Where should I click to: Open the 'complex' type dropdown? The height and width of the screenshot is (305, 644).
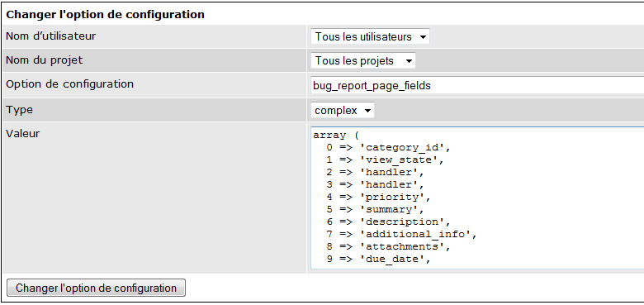[x=343, y=110]
